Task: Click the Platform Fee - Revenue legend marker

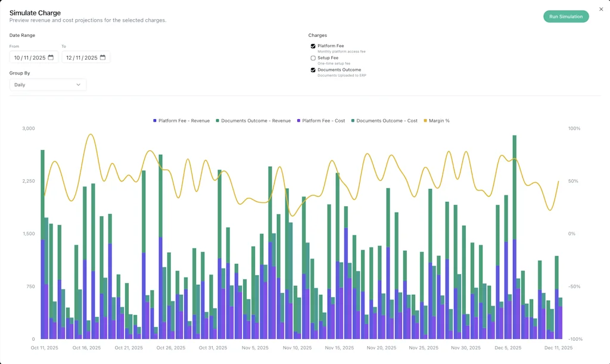Action: [155, 121]
